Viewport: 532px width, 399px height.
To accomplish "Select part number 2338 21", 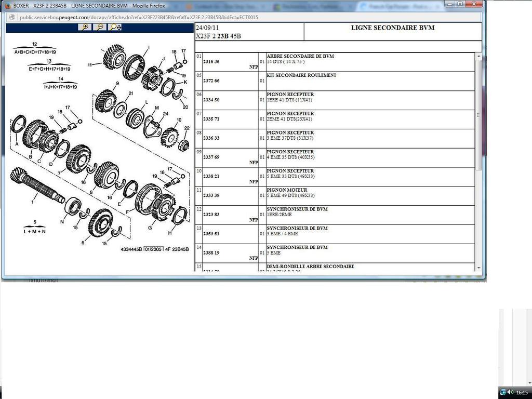I will tap(211, 177).
